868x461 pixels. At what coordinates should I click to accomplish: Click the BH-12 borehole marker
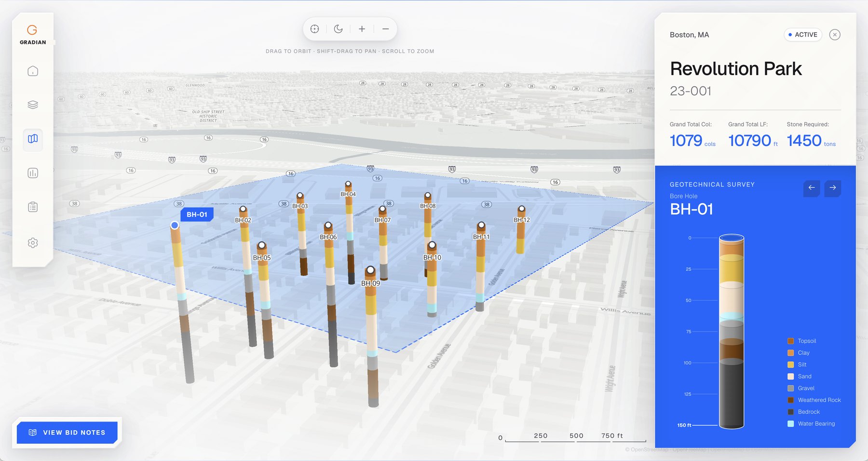point(522,209)
